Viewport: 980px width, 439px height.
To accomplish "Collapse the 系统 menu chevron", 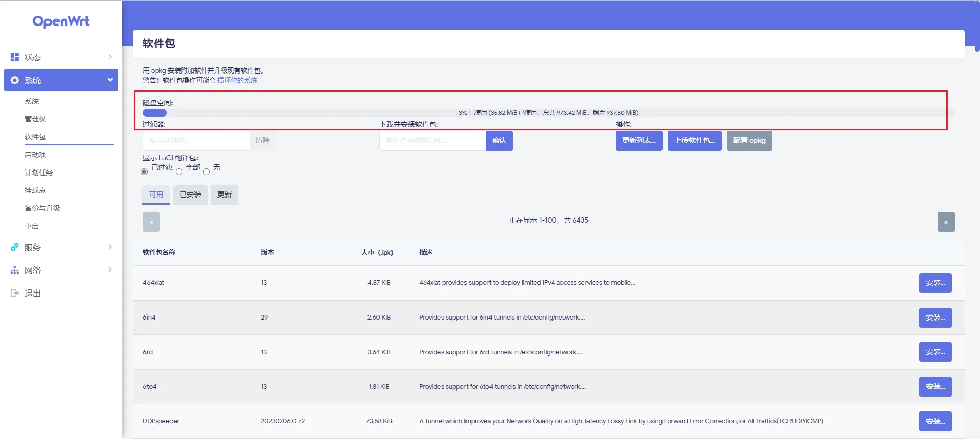I will tap(110, 80).
